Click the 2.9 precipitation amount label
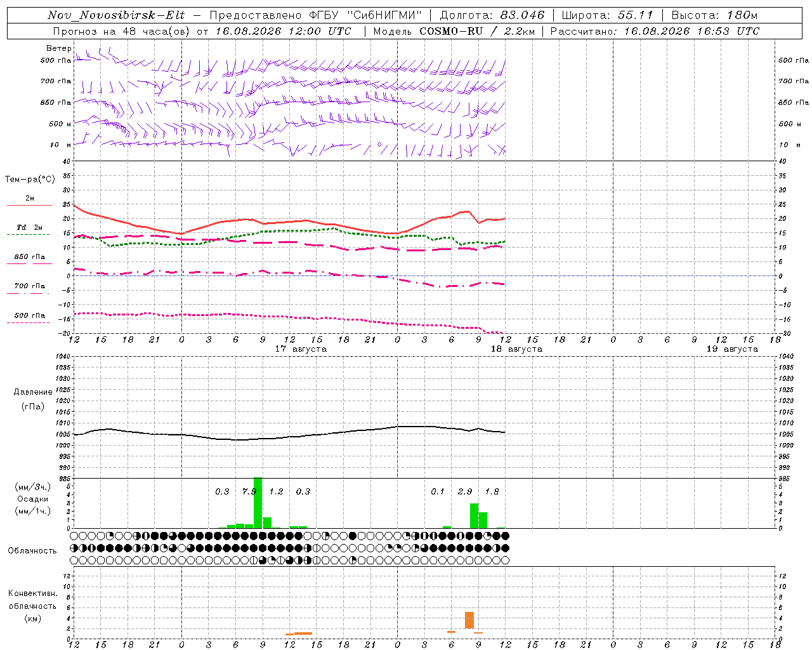 click(465, 492)
